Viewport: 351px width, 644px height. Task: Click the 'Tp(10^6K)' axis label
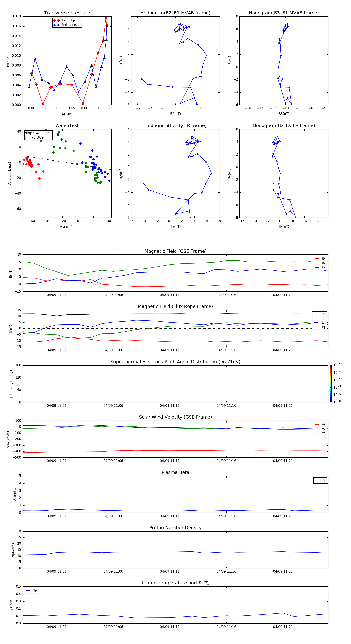(11, 605)
